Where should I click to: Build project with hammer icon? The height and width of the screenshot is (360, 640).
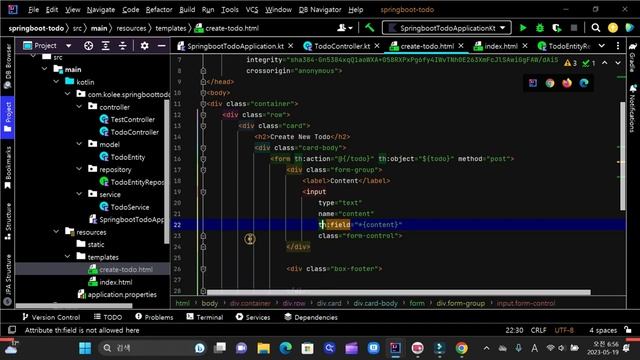click(369, 27)
